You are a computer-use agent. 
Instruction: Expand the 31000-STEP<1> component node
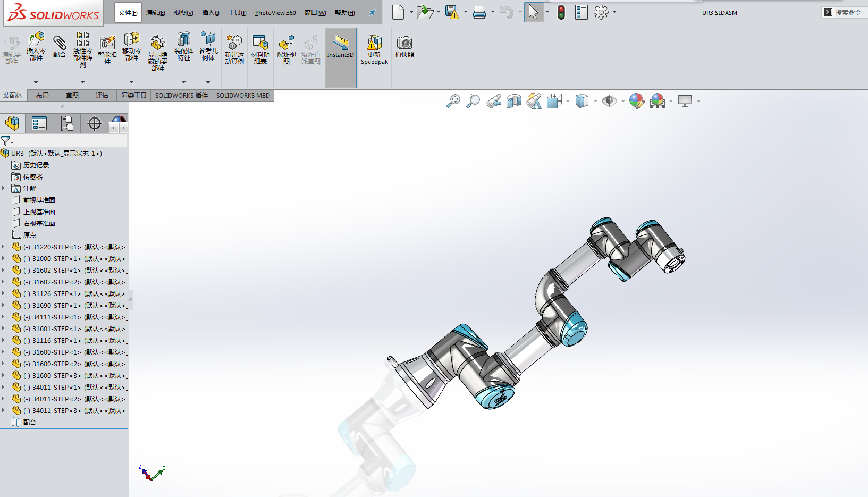(3, 258)
